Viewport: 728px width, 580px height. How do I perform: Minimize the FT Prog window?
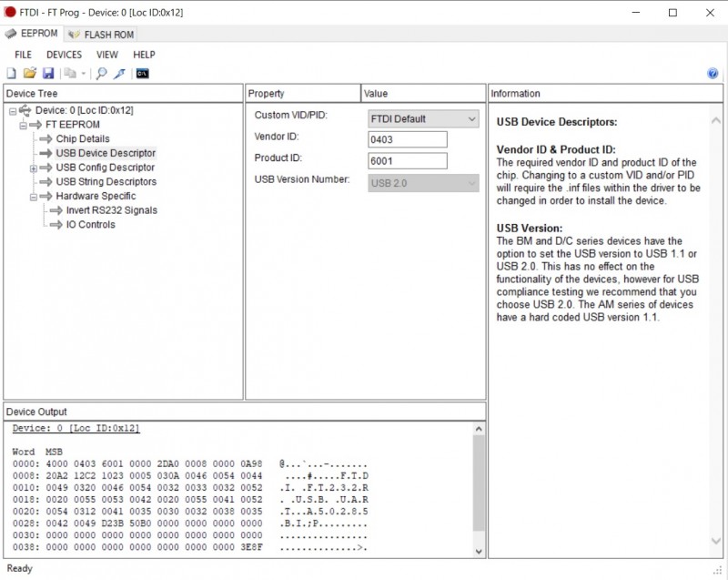point(635,13)
